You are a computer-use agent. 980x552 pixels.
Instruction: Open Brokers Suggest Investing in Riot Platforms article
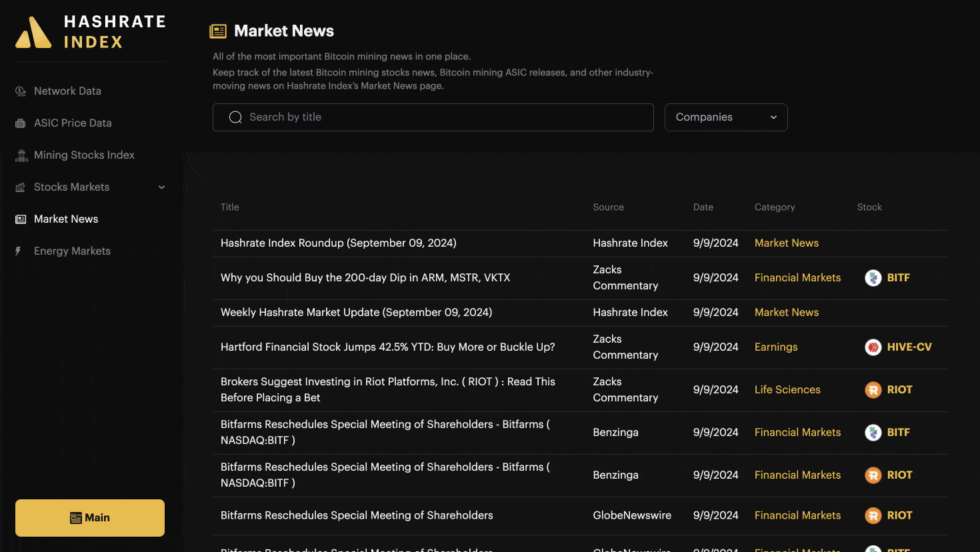click(388, 390)
